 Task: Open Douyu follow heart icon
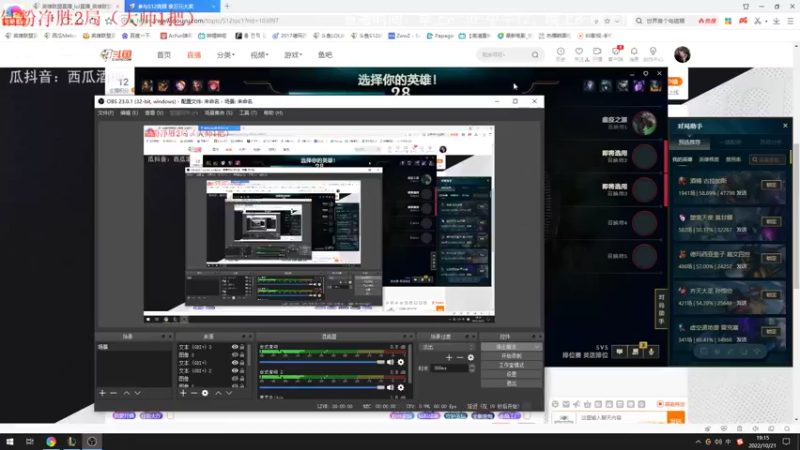[579, 52]
